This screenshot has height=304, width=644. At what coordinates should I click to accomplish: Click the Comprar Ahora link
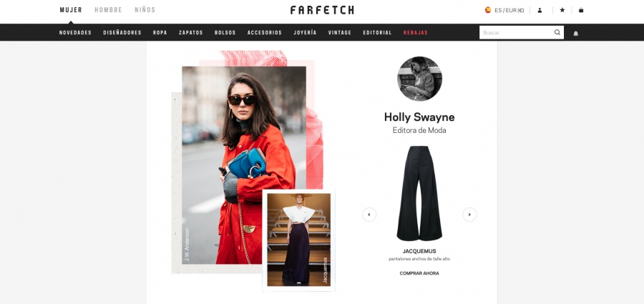point(419,273)
